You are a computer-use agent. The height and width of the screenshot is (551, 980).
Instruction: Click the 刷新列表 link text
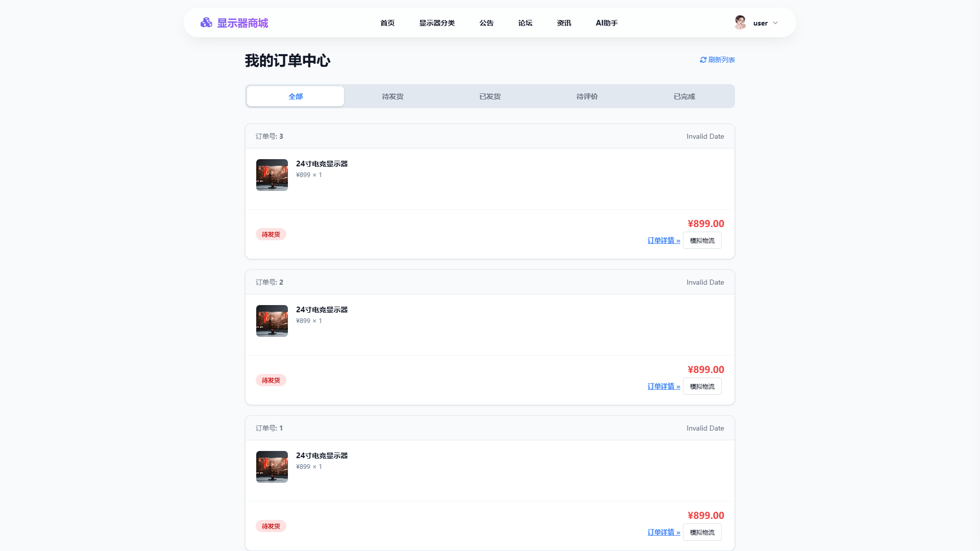pyautogui.click(x=722, y=60)
